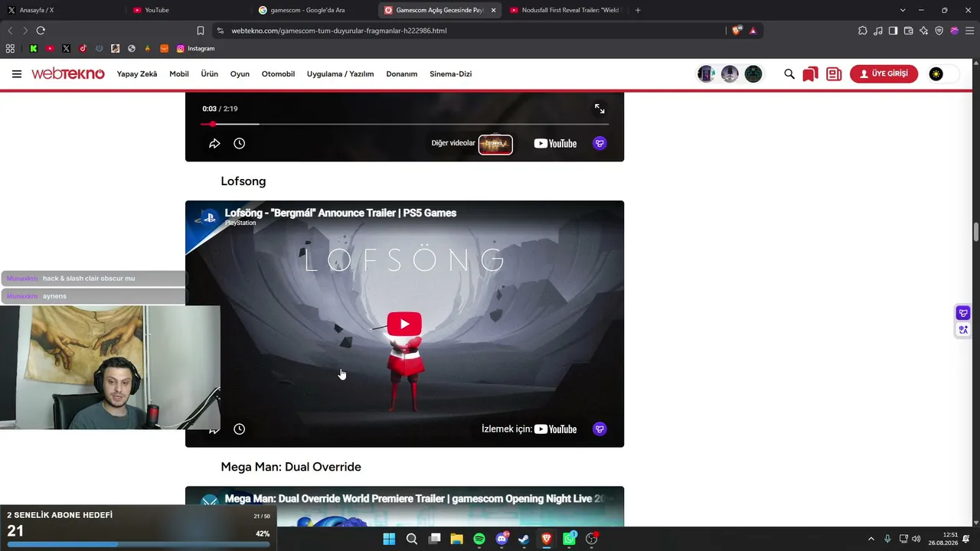Image resolution: width=980 pixels, height=551 pixels.
Task: Share the top video via arrow icon
Action: (214, 143)
